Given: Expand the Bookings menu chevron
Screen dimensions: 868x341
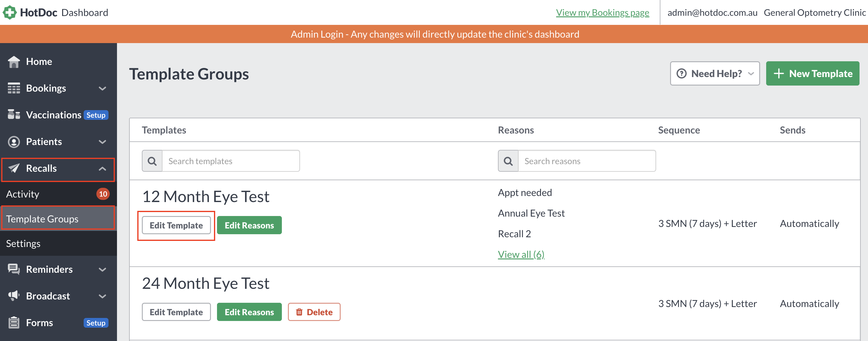Looking at the screenshot, I should [102, 88].
